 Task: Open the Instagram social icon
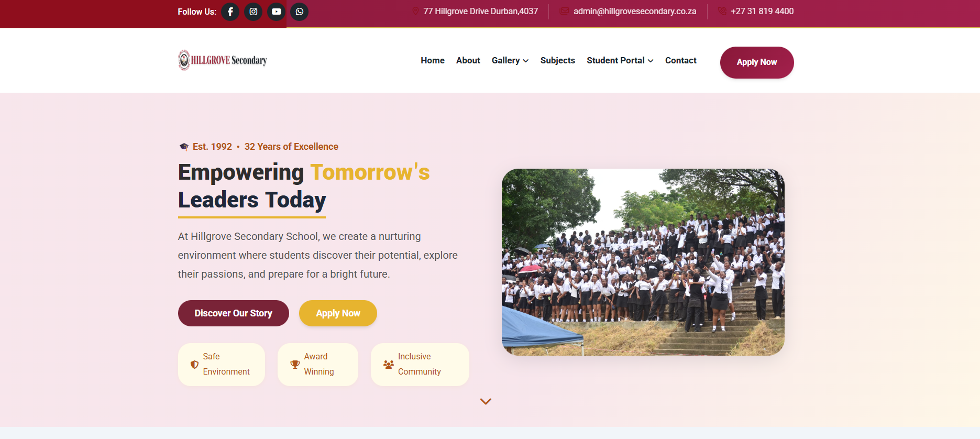click(253, 12)
